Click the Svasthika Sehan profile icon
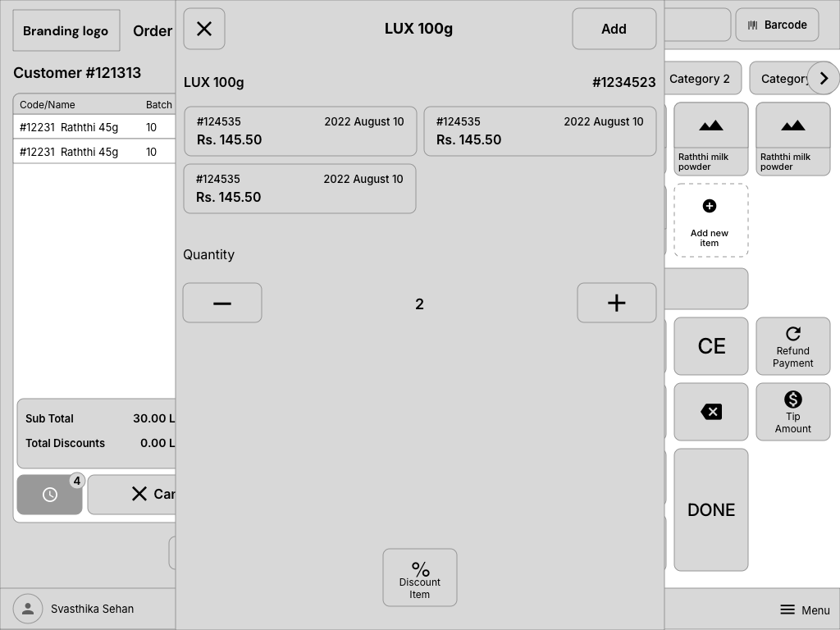The image size is (840, 630). [x=27, y=609]
